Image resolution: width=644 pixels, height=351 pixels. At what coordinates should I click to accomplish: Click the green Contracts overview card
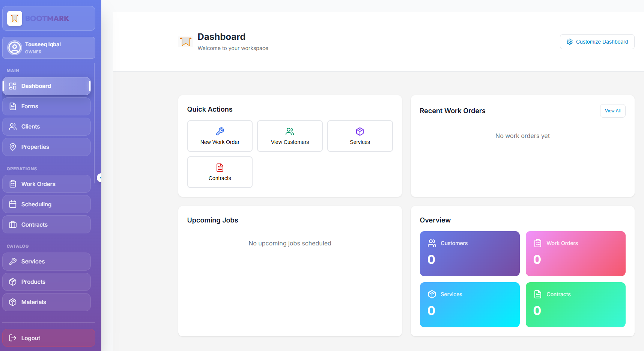(x=575, y=305)
